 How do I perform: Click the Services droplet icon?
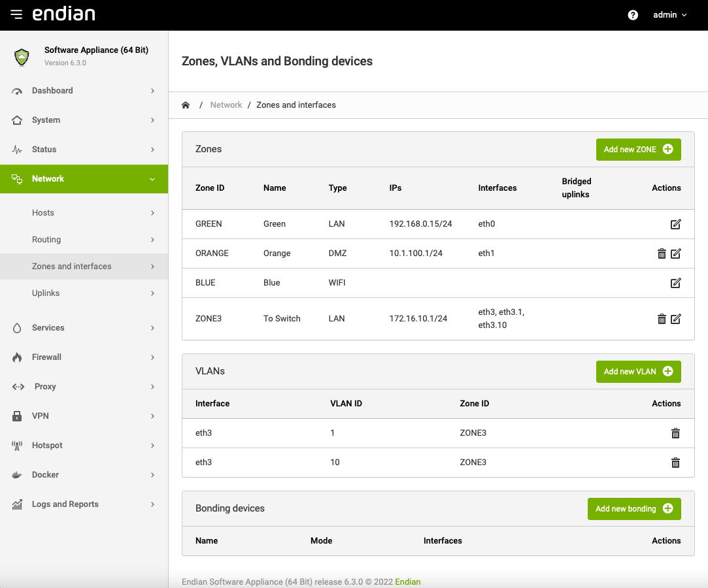[17, 328]
